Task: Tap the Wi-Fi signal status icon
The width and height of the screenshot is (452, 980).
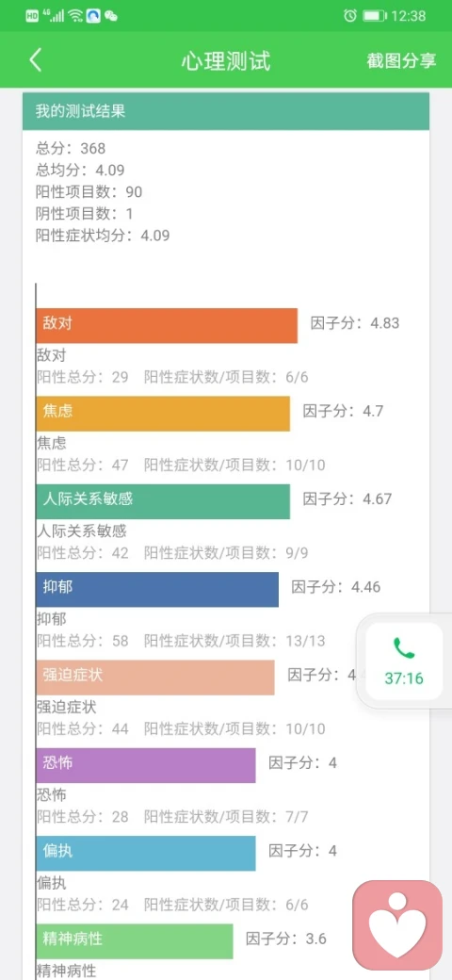Action: point(75,16)
